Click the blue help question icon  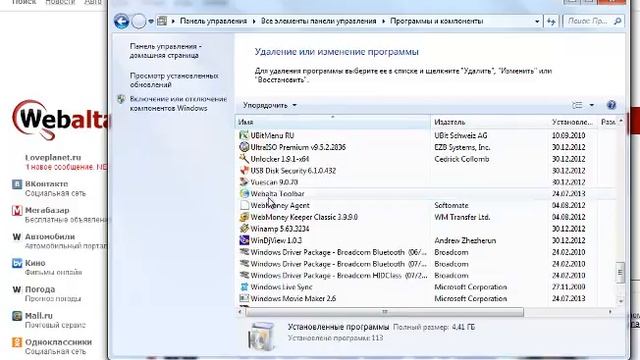[x=611, y=105]
